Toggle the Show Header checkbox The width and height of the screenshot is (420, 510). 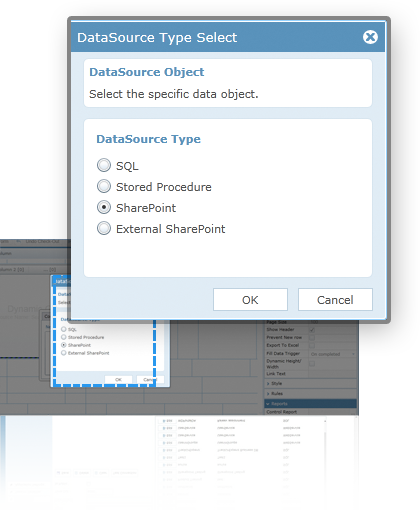point(312,330)
